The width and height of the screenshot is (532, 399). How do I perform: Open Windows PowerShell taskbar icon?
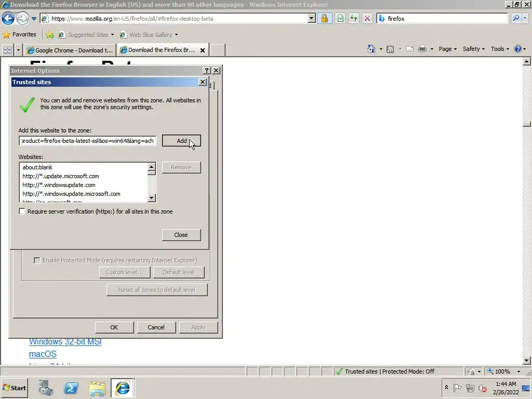point(71,388)
